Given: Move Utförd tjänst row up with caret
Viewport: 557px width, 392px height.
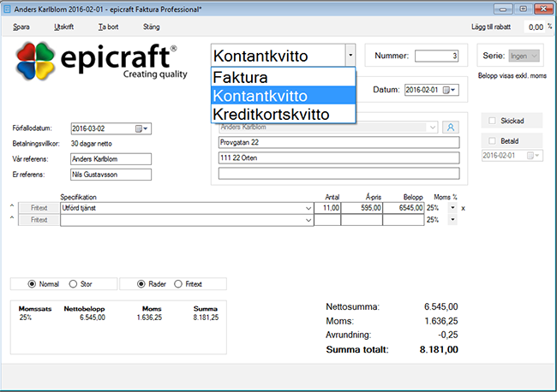Looking at the screenshot, I should pyautogui.click(x=12, y=205).
